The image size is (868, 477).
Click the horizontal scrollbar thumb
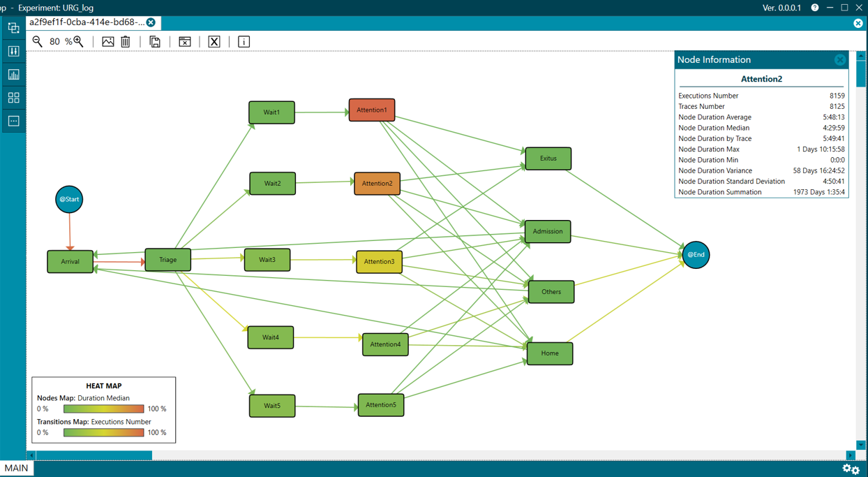[x=94, y=455]
